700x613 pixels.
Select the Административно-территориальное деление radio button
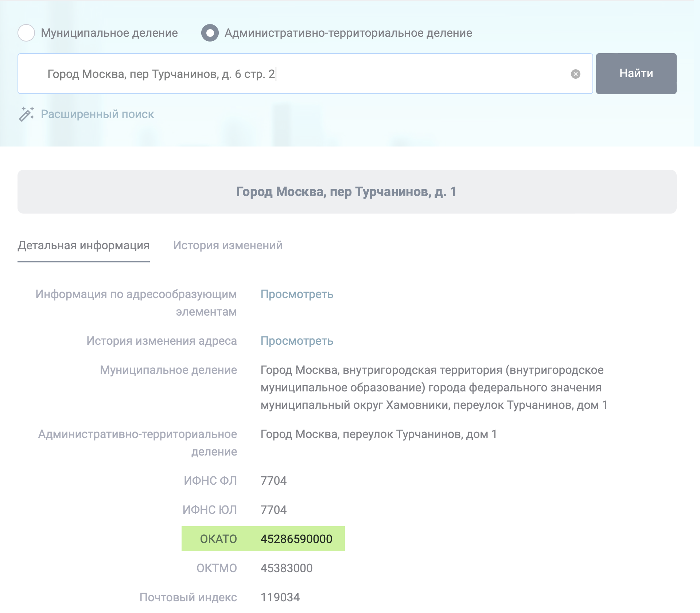pyautogui.click(x=210, y=33)
